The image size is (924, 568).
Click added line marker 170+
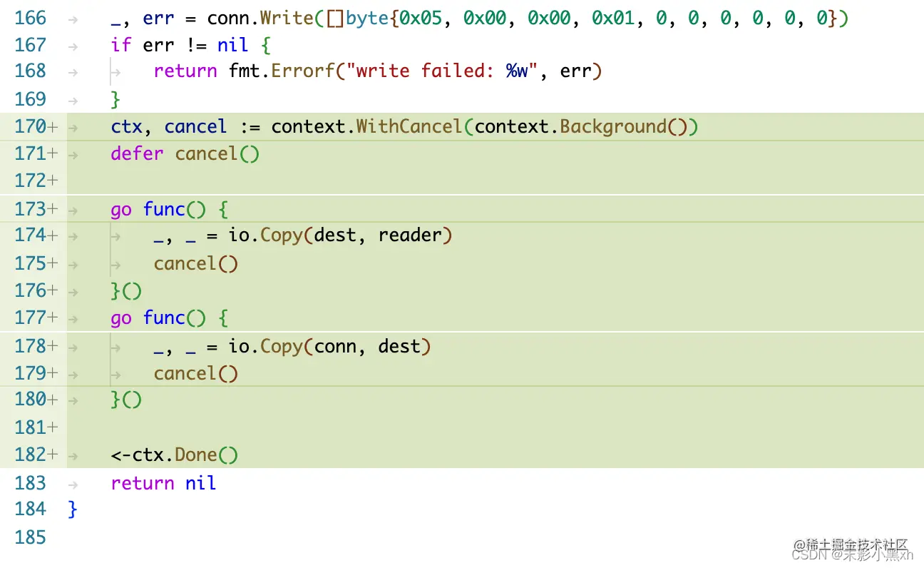(36, 127)
